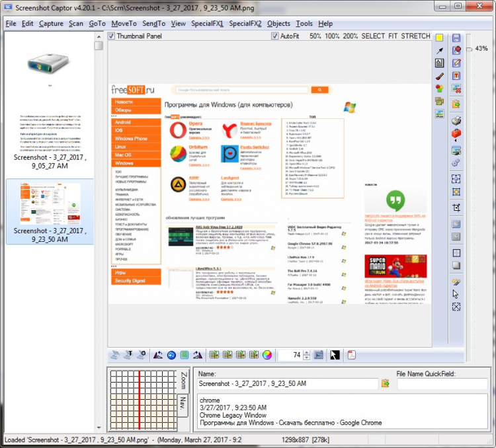Click the File Name QuickField input
Image resolution: width=496 pixels, height=448 pixels.
(442, 383)
